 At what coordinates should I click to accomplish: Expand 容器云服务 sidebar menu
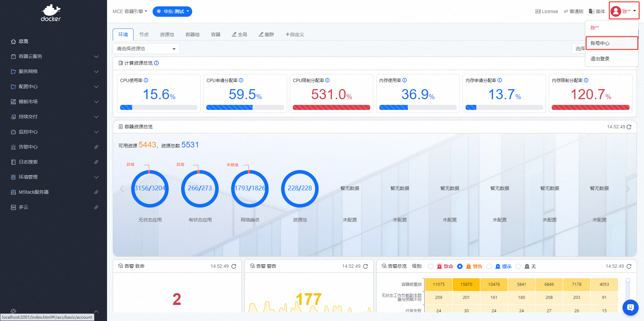pyautogui.click(x=54, y=56)
